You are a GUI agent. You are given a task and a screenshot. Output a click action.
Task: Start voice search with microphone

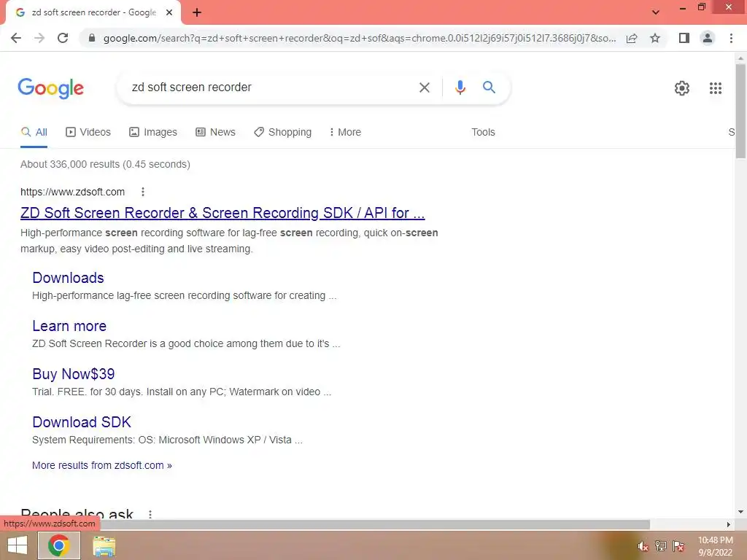click(x=460, y=87)
